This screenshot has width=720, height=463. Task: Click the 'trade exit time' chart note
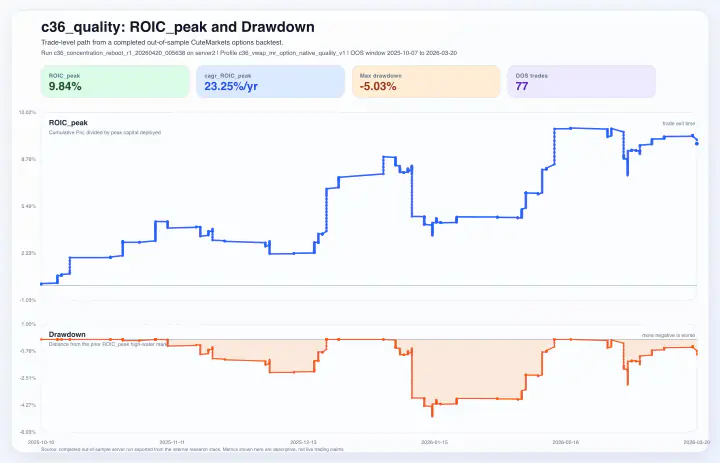tap(679, 123)
